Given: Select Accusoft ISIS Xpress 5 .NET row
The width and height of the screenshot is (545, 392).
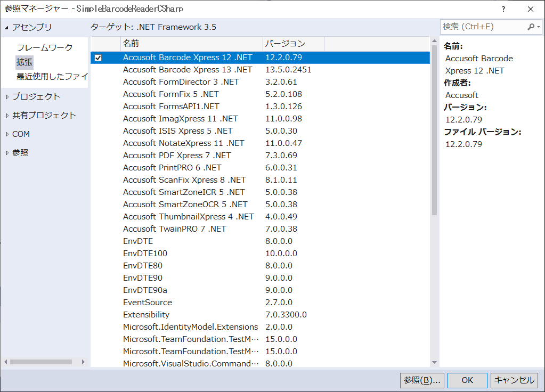Looking at the screenshot, I should click(x=260, y=131).
